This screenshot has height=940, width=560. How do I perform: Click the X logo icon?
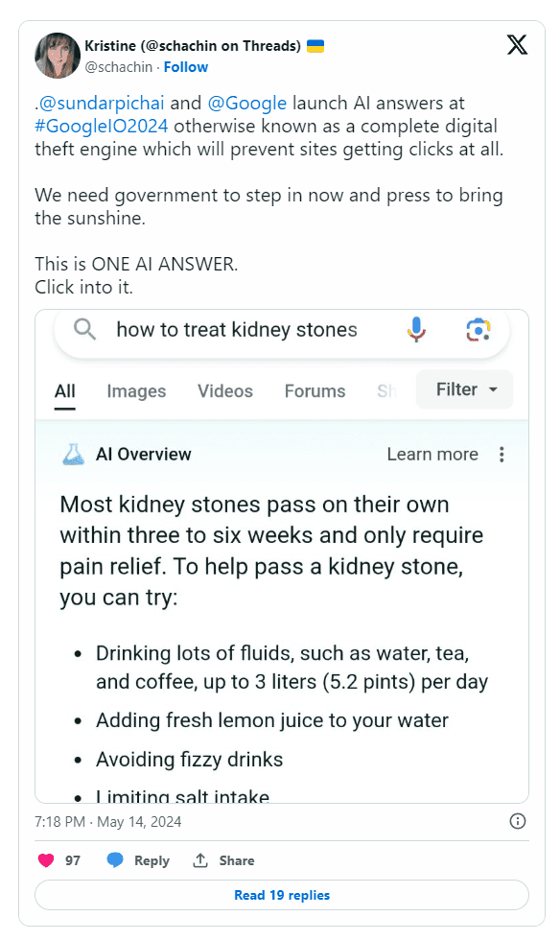point(517,45)
